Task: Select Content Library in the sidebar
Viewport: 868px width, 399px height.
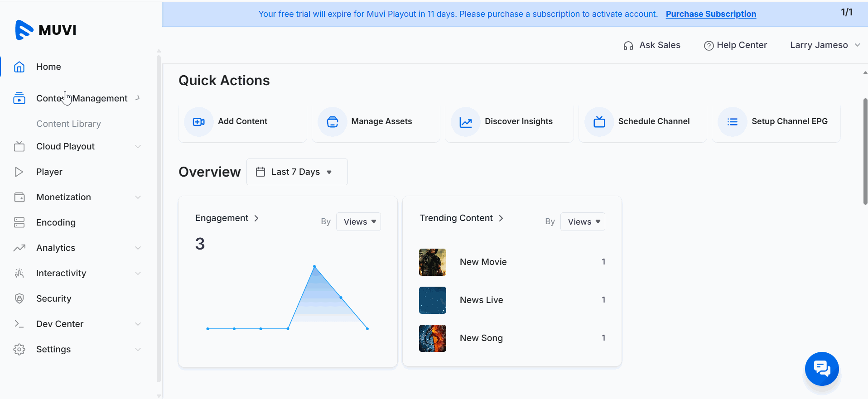Action: [68, 124]
